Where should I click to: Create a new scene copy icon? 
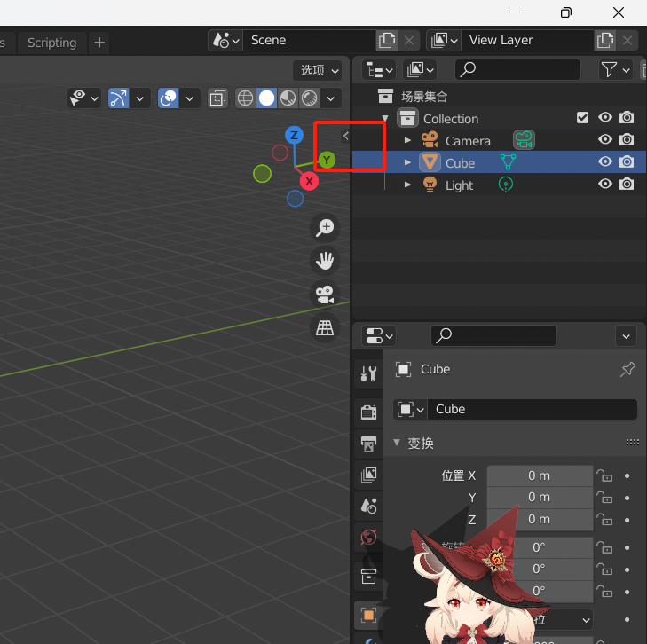click(387, 41)
